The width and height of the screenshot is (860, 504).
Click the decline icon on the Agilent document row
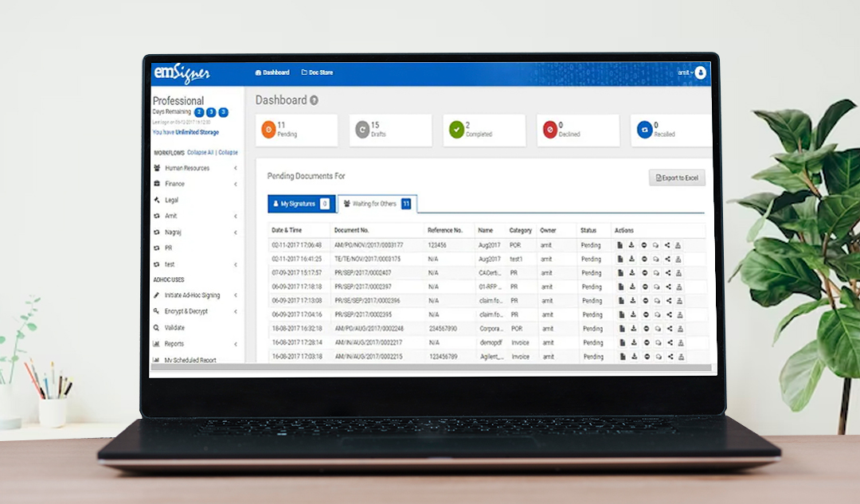[645, 356]
